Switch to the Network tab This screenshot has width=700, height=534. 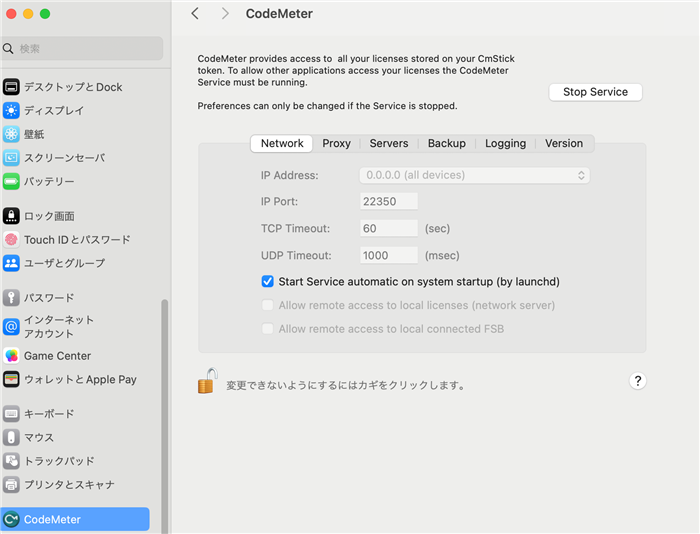pyautogui.click(x=282, y=143)
